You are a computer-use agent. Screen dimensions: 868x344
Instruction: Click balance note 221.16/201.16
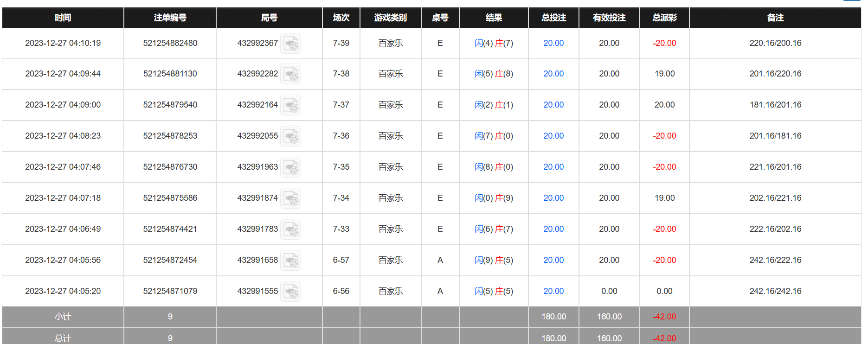(x=776, y=167)
